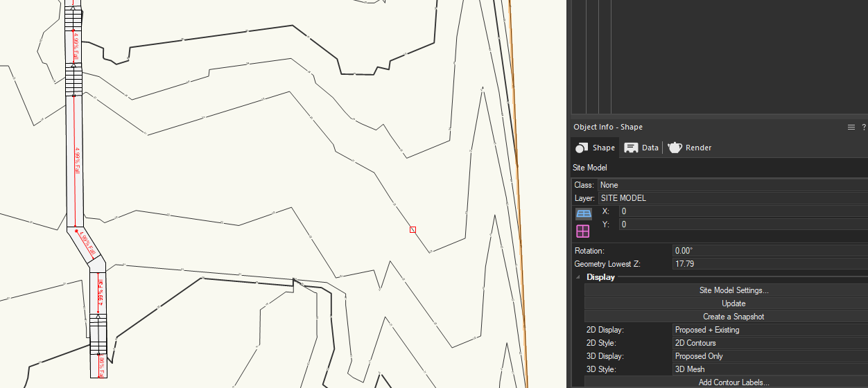Image resolution: width=868 pixels, height=388 pixels.
Task: Click the Site Model Settings button
Action: [734, 290]
